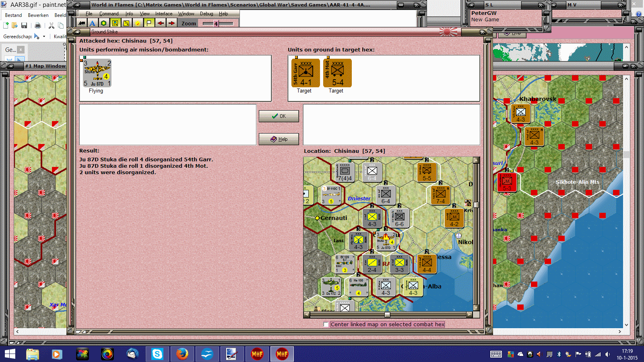Open Skype from the taskbar
The image size is (644, 362).
point(157,354)
